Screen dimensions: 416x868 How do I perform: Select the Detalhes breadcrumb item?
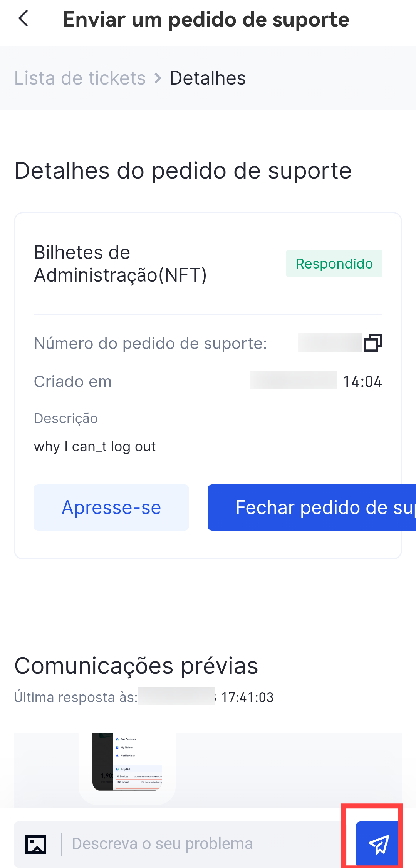tap(208, 78)
